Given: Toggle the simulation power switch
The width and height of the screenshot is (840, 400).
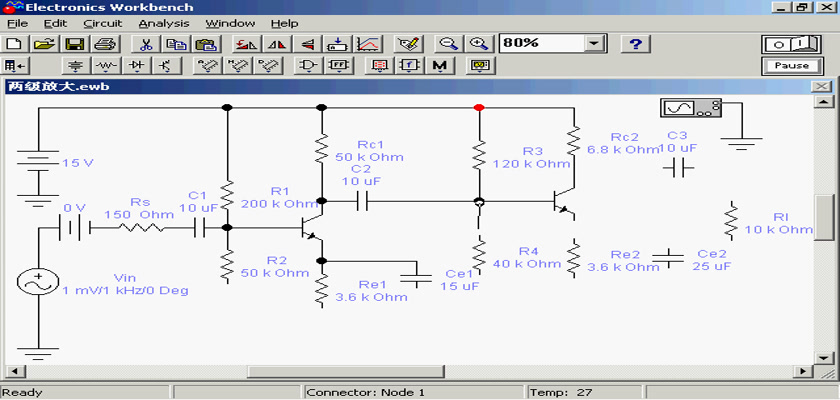Looking at the screenshot, I should [x=791, y=44].
